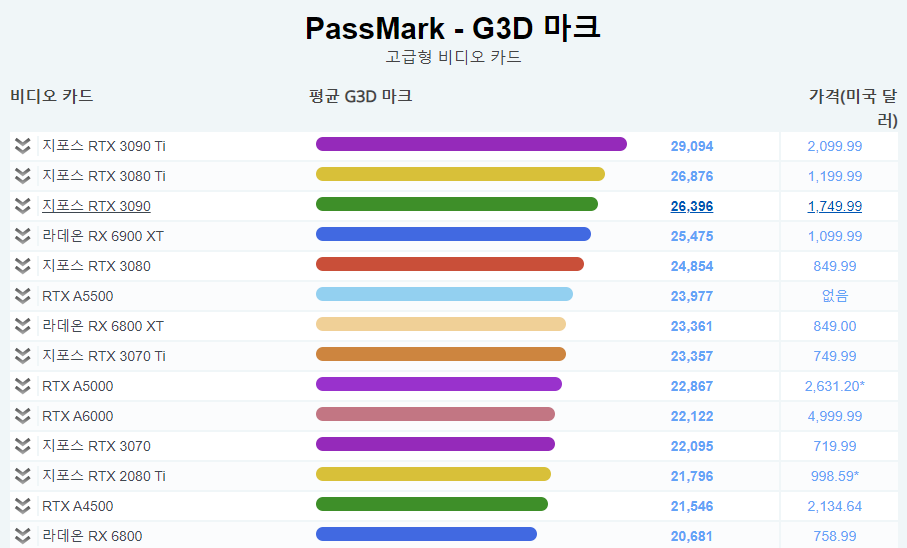Expand the 지포스 RTX 2080 Ti row chevron
Image resolution: width=907 pixels, height=548 pixels.
pyautogui.click(x=23, y=476)
